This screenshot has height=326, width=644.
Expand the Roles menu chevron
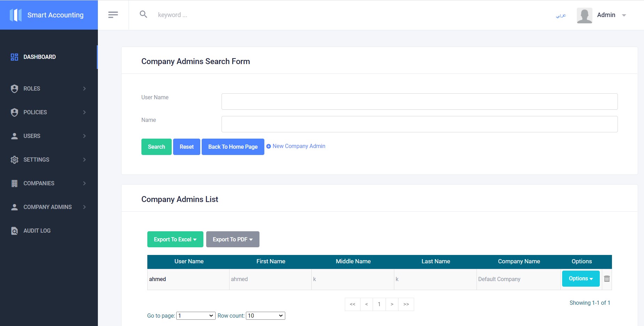click(x=84, y=88)
